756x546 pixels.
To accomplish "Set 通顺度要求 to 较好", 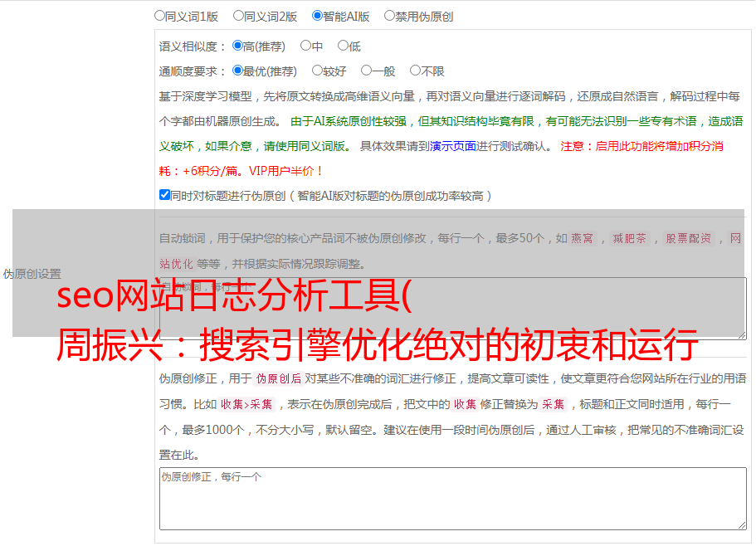I will [317, 71].
